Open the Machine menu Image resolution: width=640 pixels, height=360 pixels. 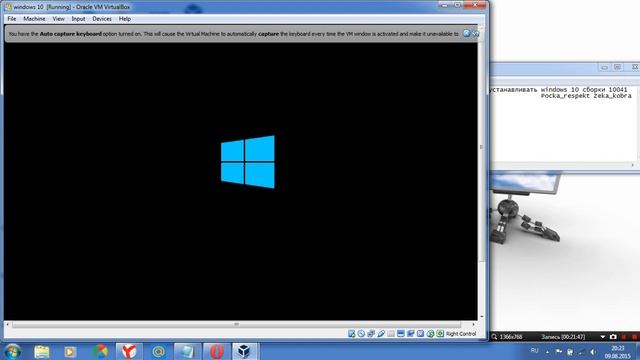click(34, 19)
